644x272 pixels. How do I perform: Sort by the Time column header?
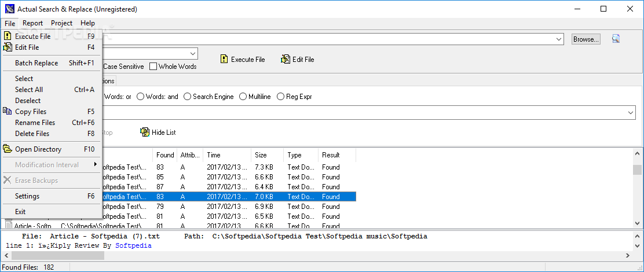pos(227,155)
